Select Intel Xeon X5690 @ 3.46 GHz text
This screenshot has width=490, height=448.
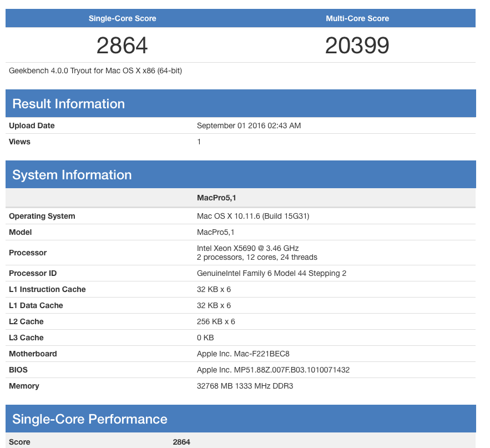247,248
